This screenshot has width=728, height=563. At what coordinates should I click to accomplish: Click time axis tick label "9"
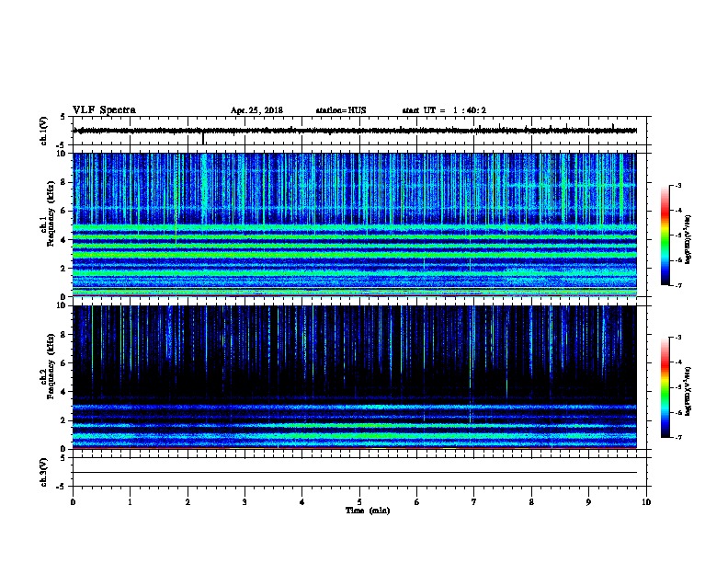click(588, 502)
